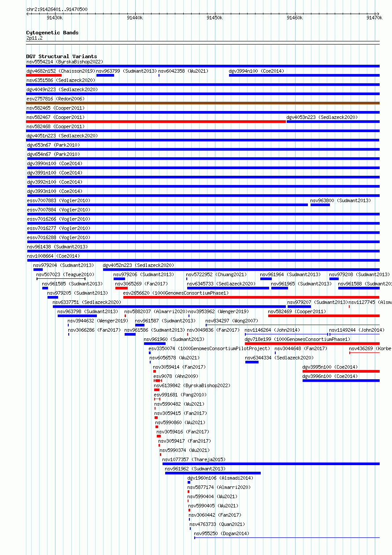Click the nsv582467 (Cooper2011) label
This screenshot has height=555, width=392.
click(x=55, y=117)
